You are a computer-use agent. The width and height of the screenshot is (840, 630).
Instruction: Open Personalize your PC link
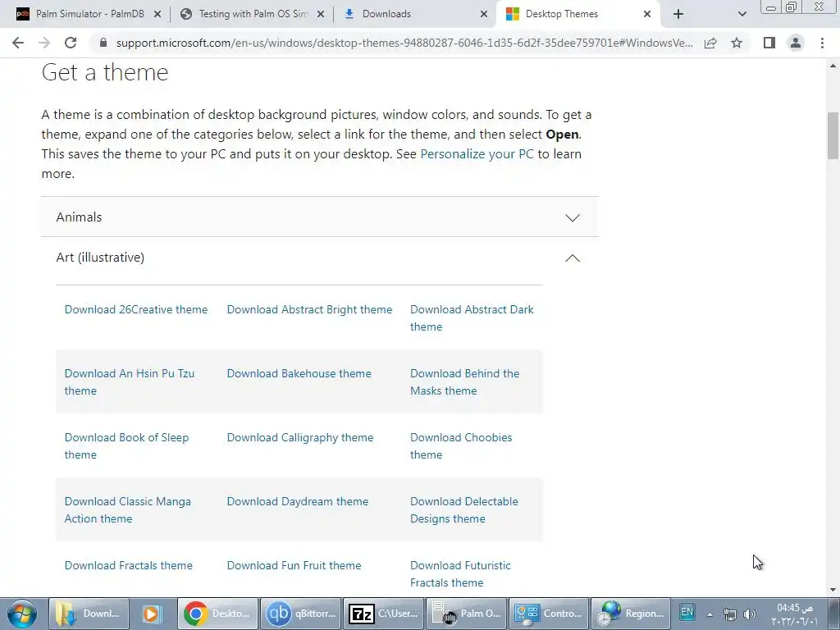[x=477, y=154]
